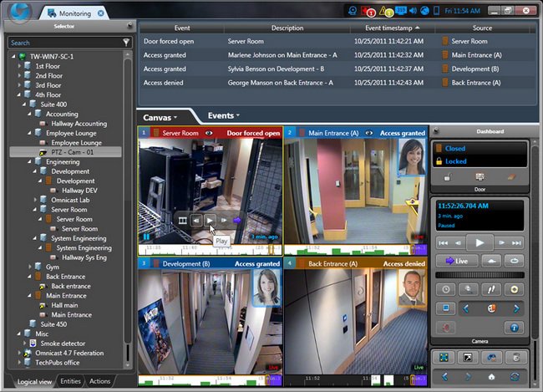Click the digital zoom magnifier icon in Dashboard
Image resolution: width=543 pixels, height=392 pixels.
click(x=469, y=289)
